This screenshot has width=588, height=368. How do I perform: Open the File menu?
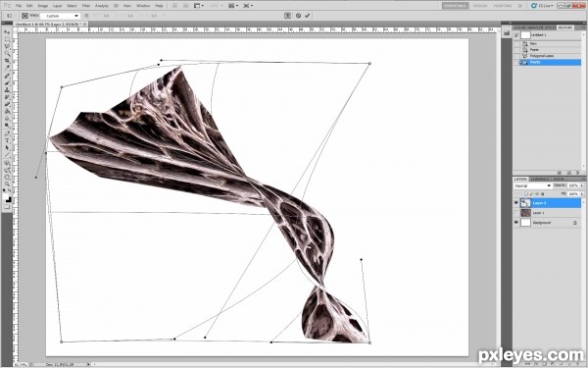(19, 6)
